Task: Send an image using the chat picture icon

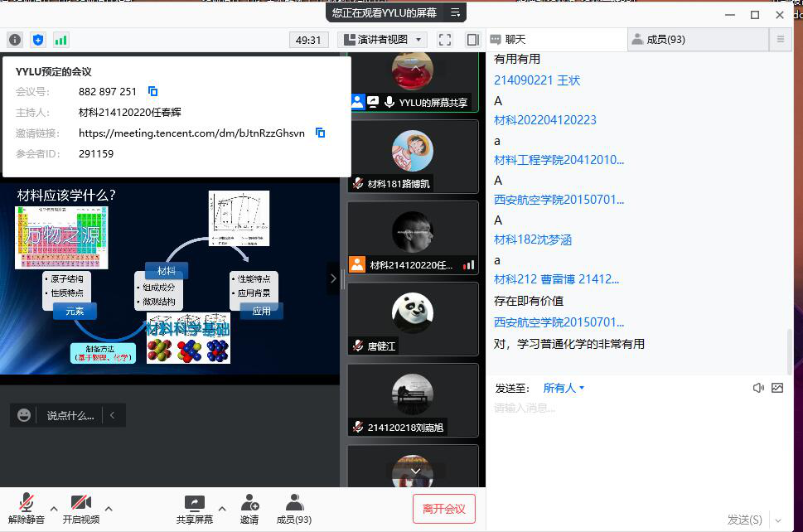Action: (777, 388)
